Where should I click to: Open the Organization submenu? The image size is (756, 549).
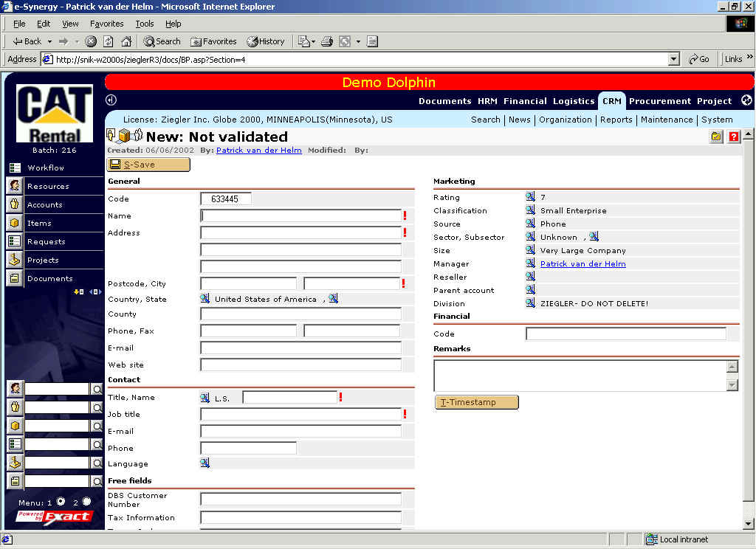point(565,120)
